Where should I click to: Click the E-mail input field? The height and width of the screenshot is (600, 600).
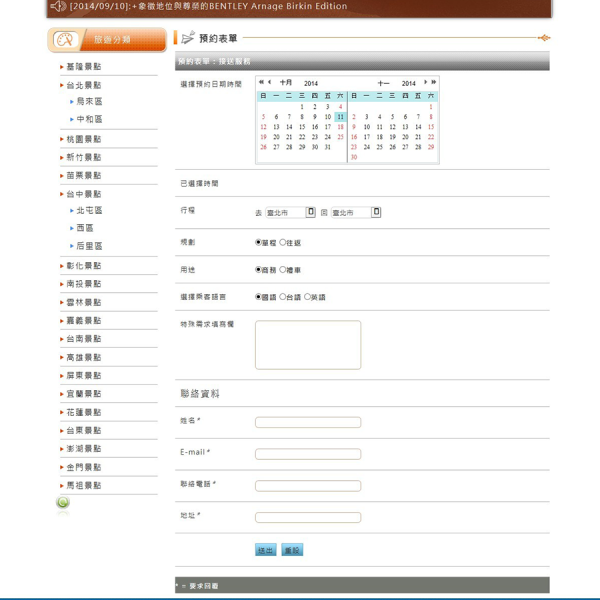tap(308, 454)
